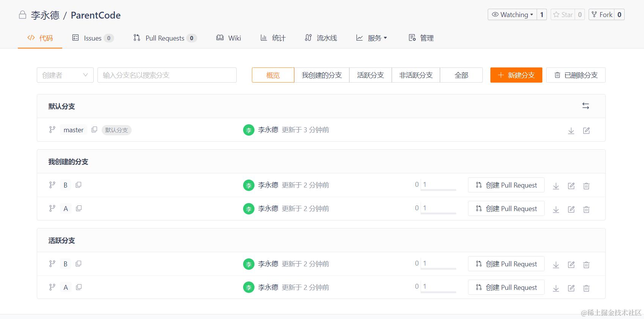Edit branch A under 活跃分支
Screen dimensions: 644x319
click(571, 288)
